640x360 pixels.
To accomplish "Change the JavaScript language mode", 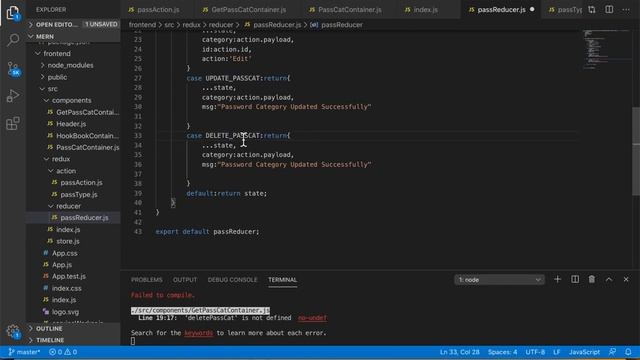I will (x=584, y=352).
